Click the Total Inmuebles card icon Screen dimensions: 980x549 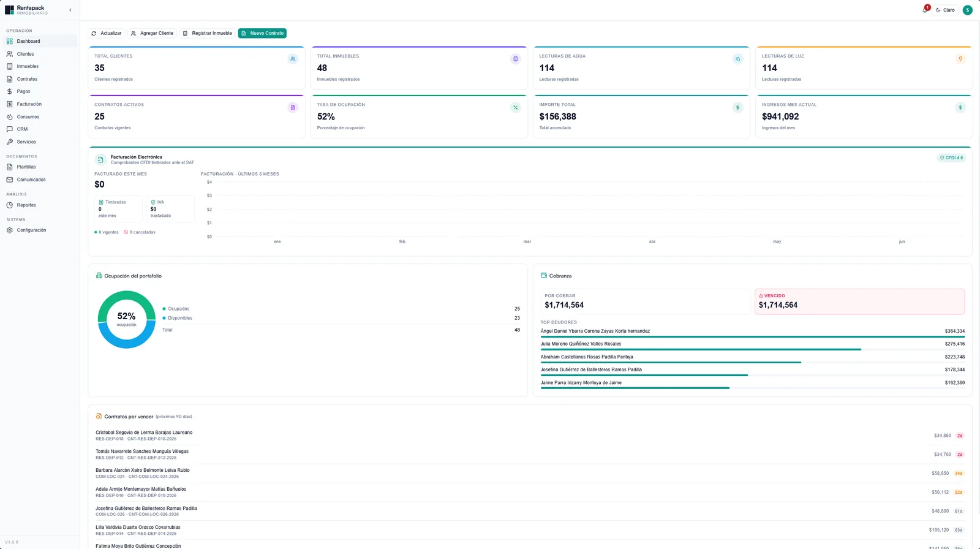pos(515,59)
